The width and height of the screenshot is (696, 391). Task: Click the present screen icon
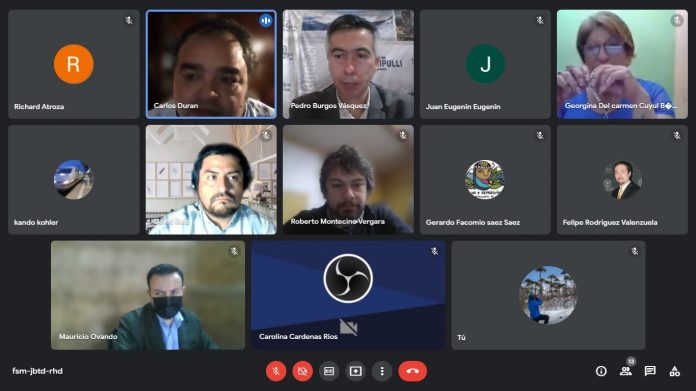(356, 371)
